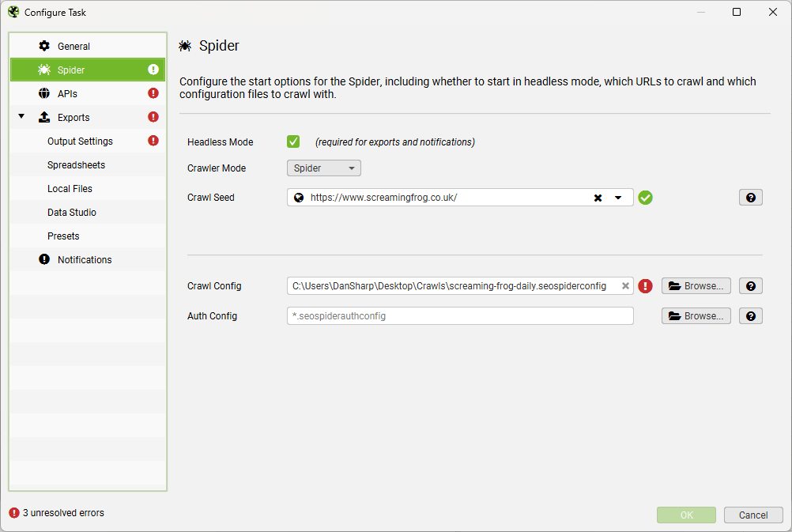Open the General settings section

click(x=88, y=46)
